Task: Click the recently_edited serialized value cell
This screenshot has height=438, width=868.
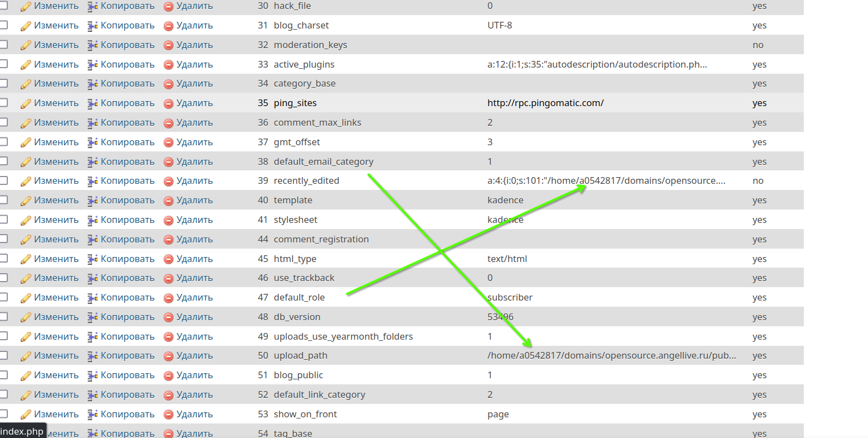Action: 606,181
